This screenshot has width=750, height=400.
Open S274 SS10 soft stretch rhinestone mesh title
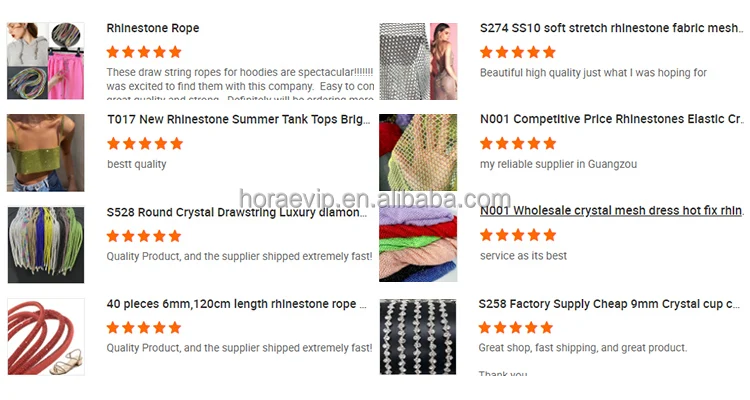tap(612, 28)
